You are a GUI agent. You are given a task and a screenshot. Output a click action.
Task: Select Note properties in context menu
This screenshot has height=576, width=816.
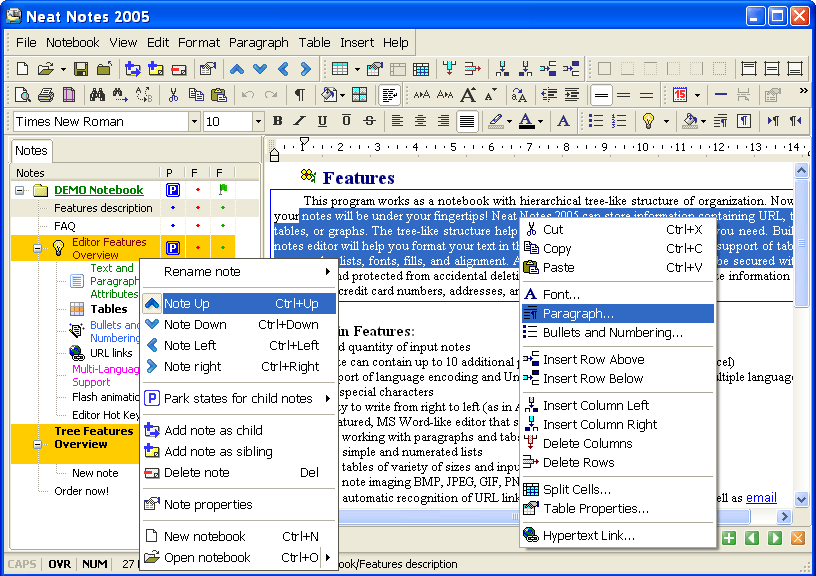coord(208,504)
